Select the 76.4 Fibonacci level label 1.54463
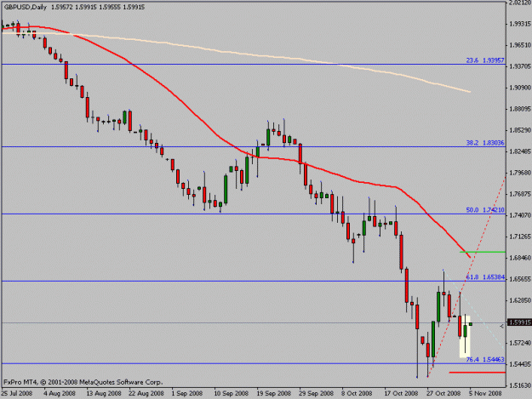The width and height of the screenshot is (532, 399). 485,359
